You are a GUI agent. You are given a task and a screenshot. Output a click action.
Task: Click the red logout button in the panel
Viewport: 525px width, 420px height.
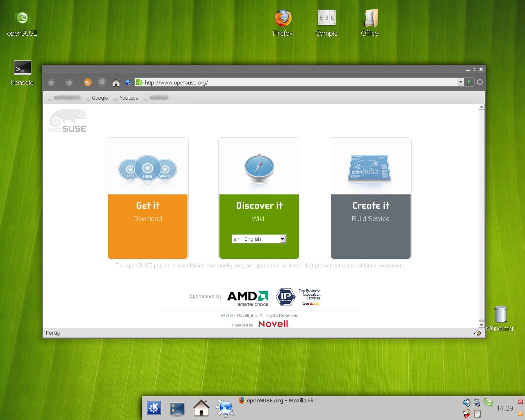(520, 402)
